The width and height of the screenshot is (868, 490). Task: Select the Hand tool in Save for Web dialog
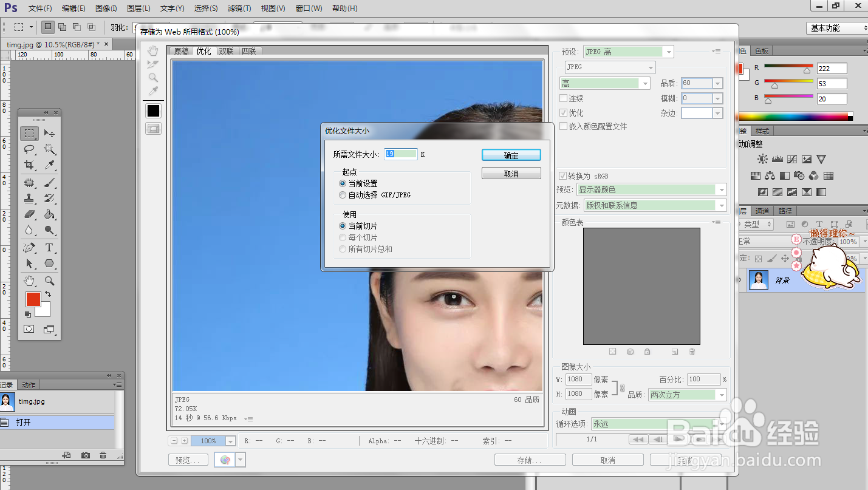point(153,51)
